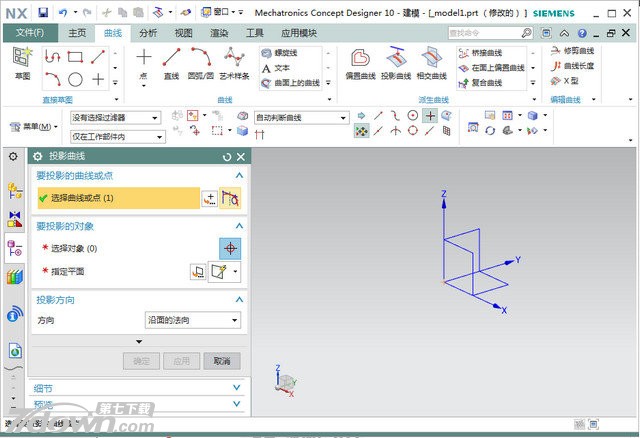
Task: Click the specify plane dialog icon
Action: (198, 272)
